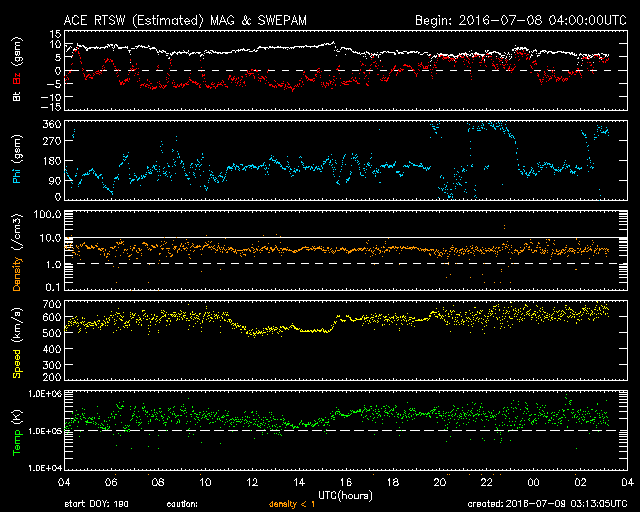Select the Phi (gsm) axis label
This screenshot has width=640, height=512.
[x=17, y=161]
